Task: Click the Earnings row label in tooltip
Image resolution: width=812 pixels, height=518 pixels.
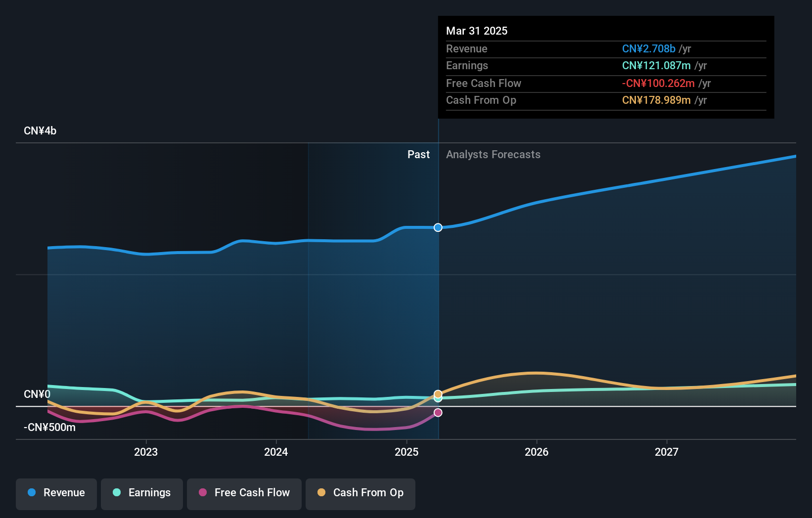Action: 467,66
